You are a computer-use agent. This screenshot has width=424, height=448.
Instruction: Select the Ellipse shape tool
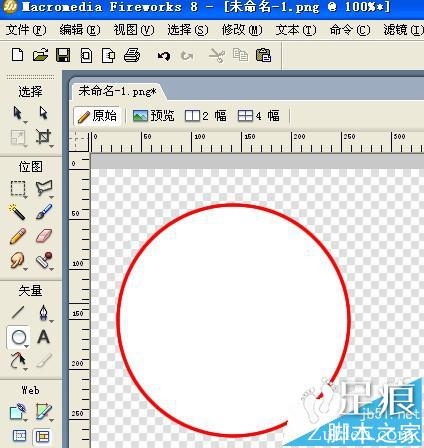coord(18,337)
